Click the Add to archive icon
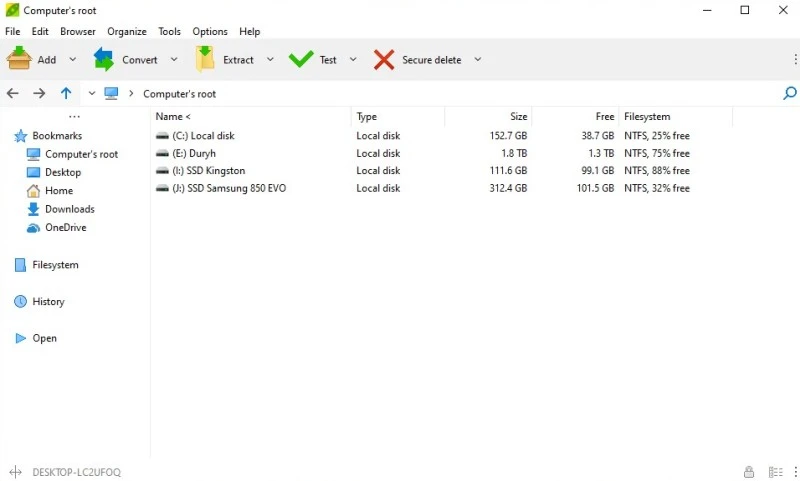 tap(19, 60)
